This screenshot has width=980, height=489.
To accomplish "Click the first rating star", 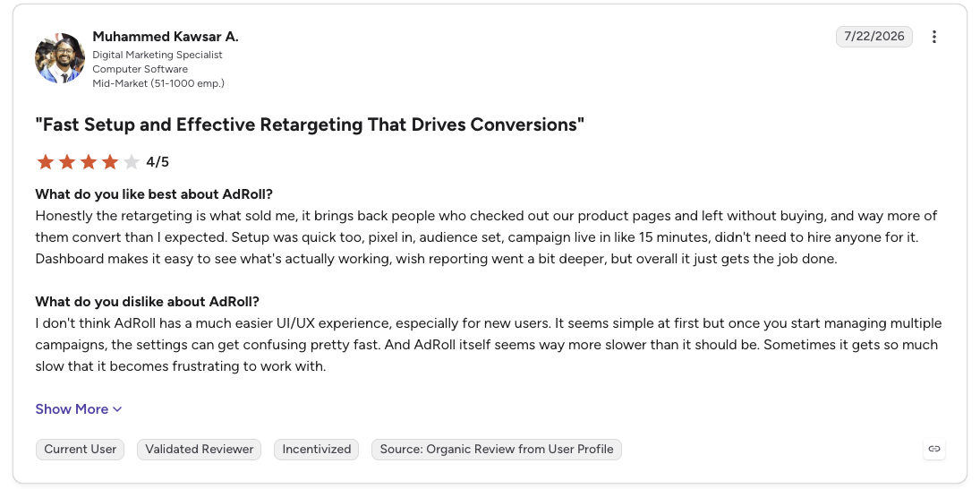I will point(45,163).
